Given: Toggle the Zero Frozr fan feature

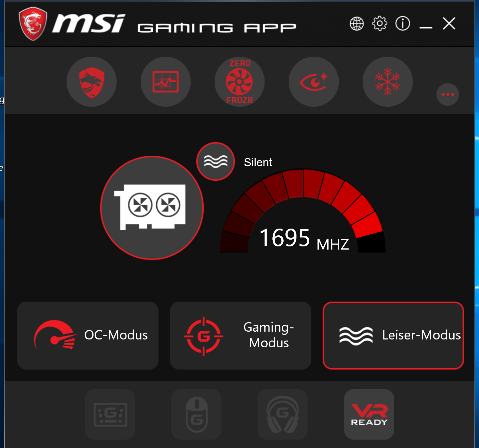Looking at the screenshot, I should [239, 82].
